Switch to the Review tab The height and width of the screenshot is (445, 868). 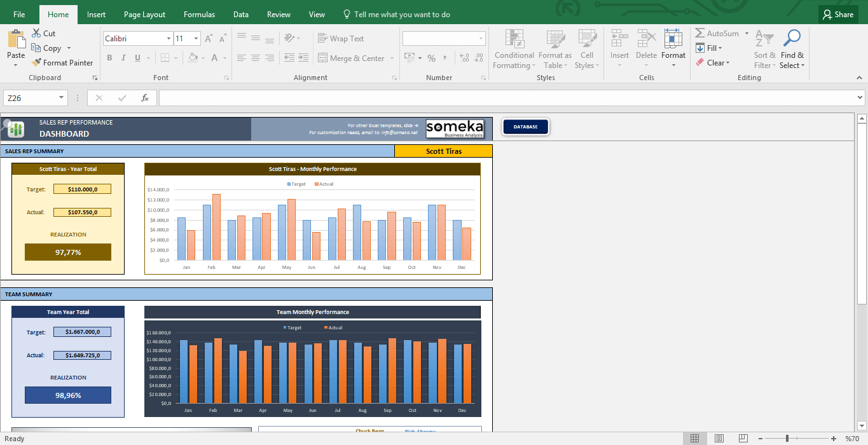(x=279, y=15)
